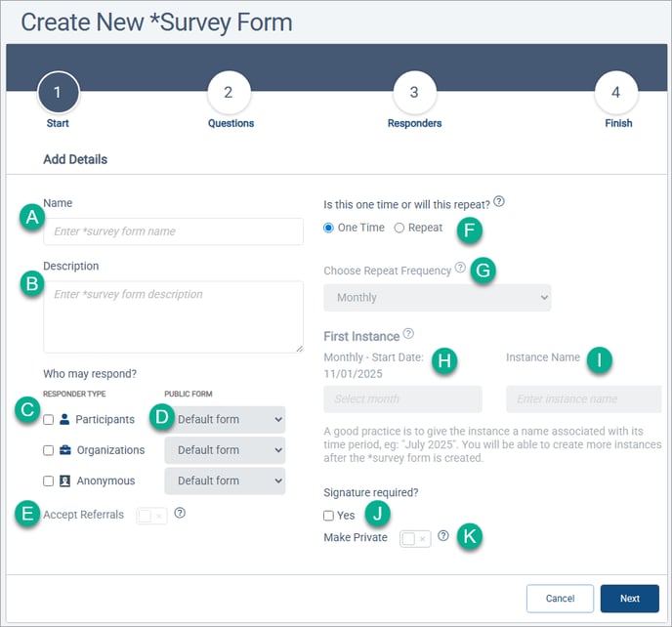Screen dimensions: 672x627
Task: Check the Signature required Yes checkbox
Action: [x=329, y=516]
